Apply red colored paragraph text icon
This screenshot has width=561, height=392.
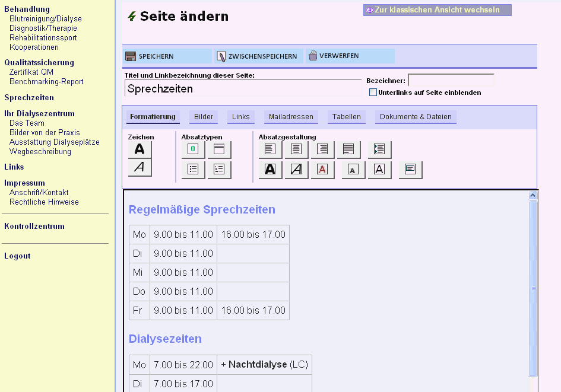[322, 170]
